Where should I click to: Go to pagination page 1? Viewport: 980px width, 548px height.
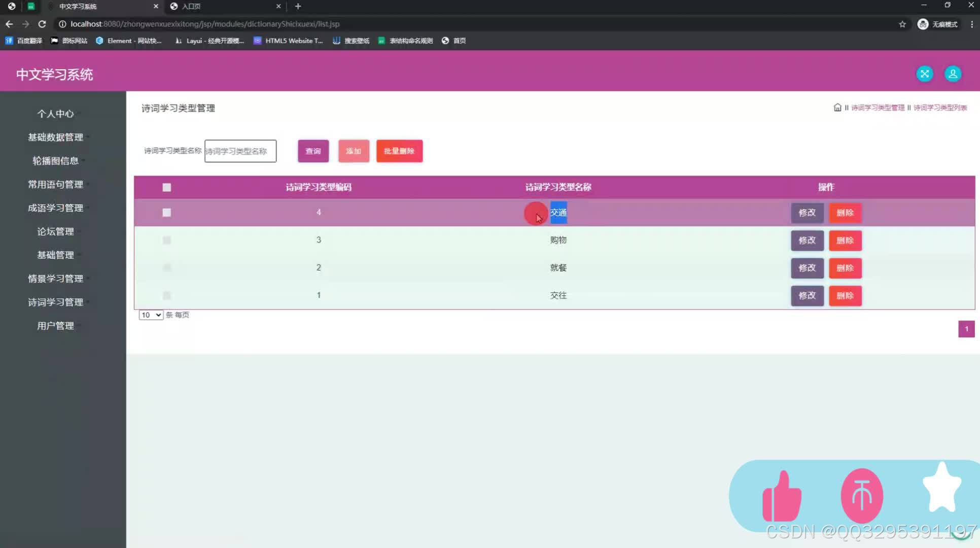[966, 329]
